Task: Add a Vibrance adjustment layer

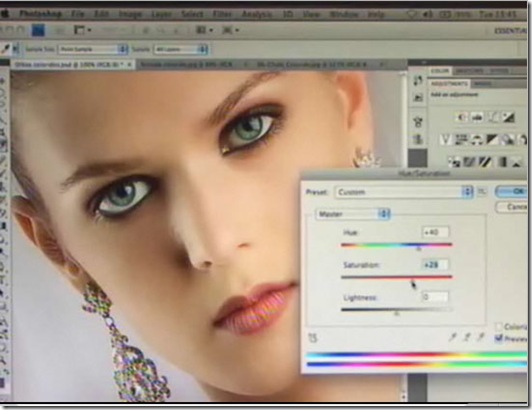Action: click(445, 139)
